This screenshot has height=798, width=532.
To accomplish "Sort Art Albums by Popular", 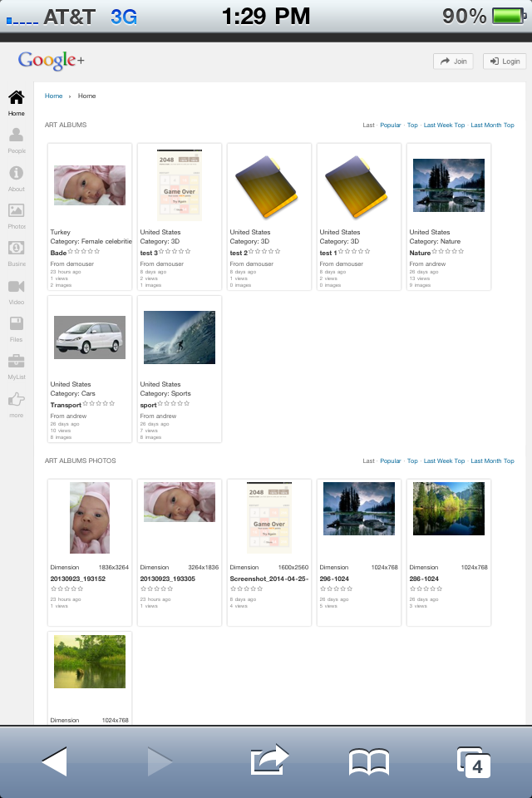I will pos(391,126).
